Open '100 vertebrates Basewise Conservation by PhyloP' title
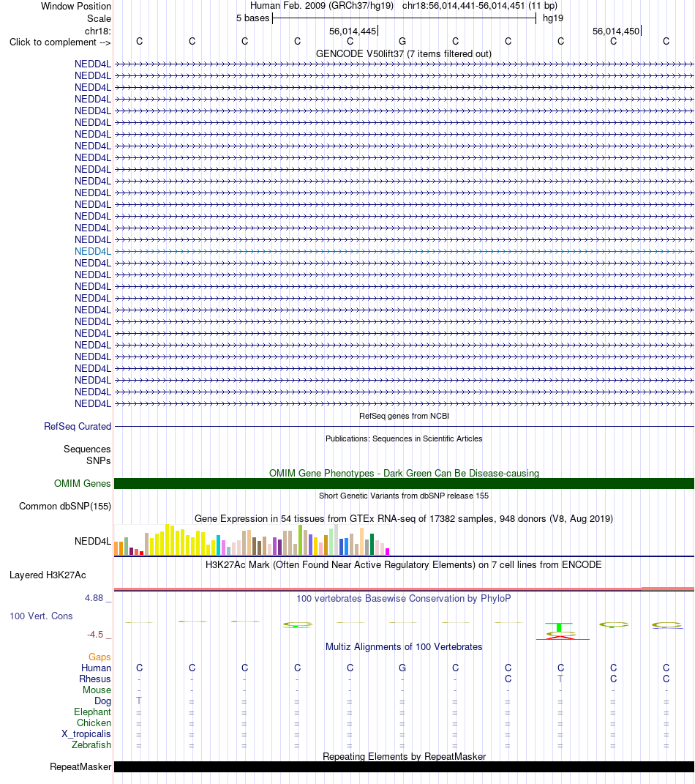The image size is (695, 784). 404,599
